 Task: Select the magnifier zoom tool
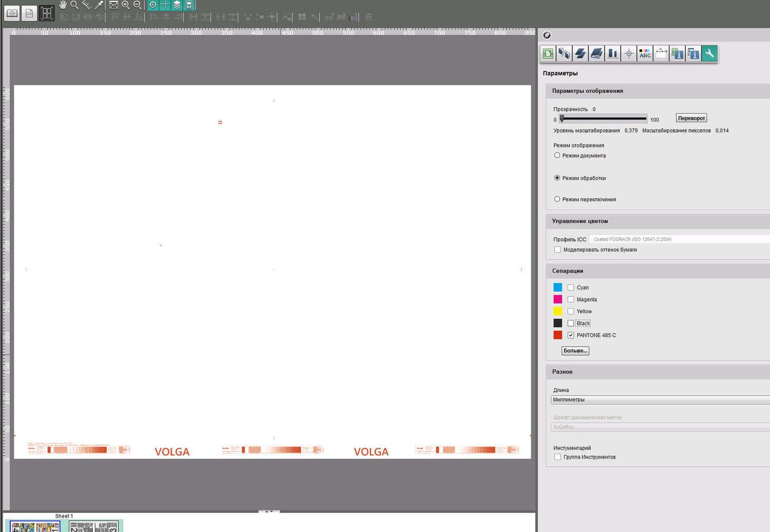(74, 5)
